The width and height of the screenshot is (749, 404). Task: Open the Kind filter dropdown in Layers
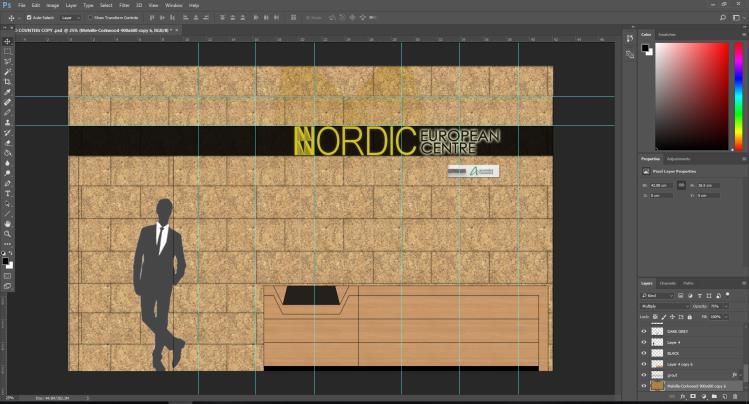tap(657, 296)
